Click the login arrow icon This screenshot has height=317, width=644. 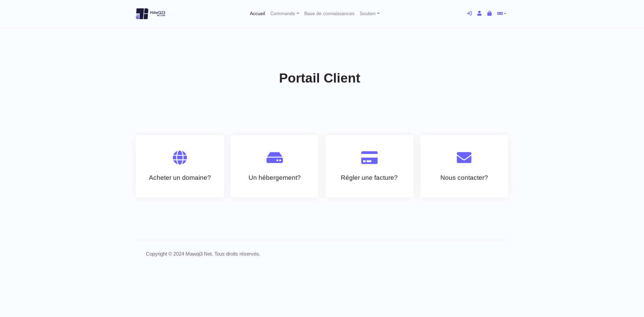(469, 13)
